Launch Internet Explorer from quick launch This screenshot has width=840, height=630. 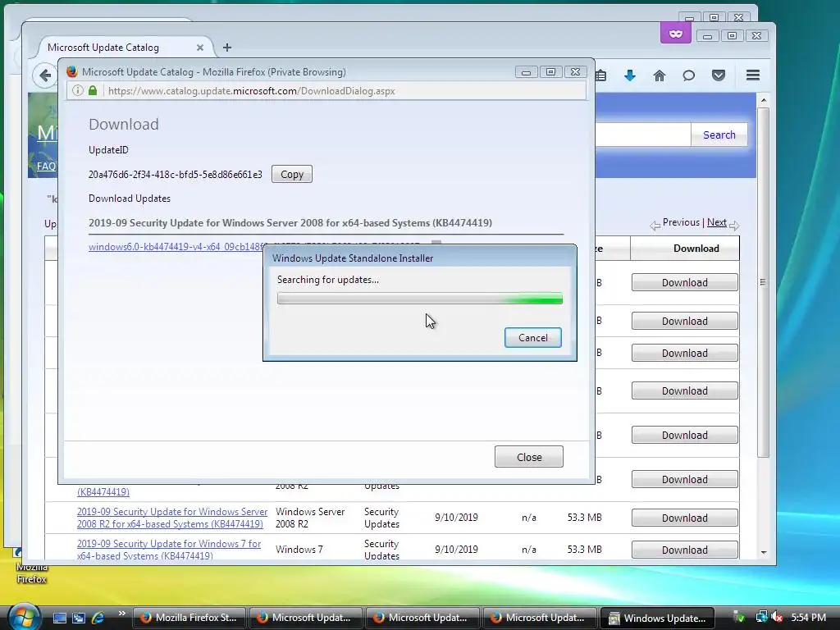[x=98, y=618]
